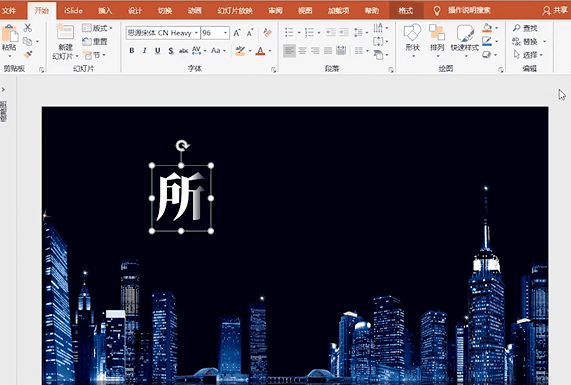The width and height of the screenshot is (571, 385).
Task: Open the Layout dropdown
Action: [97, 28]
